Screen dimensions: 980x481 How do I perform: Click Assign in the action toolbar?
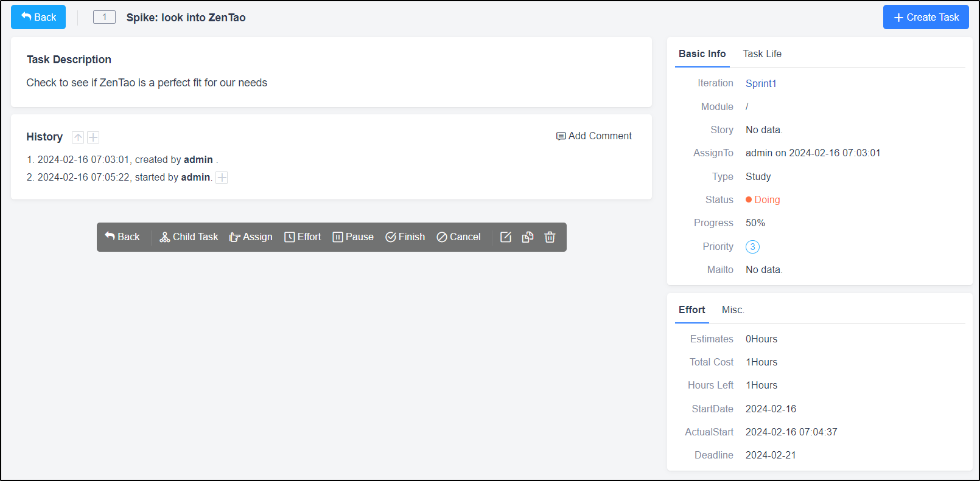(251, 237)
